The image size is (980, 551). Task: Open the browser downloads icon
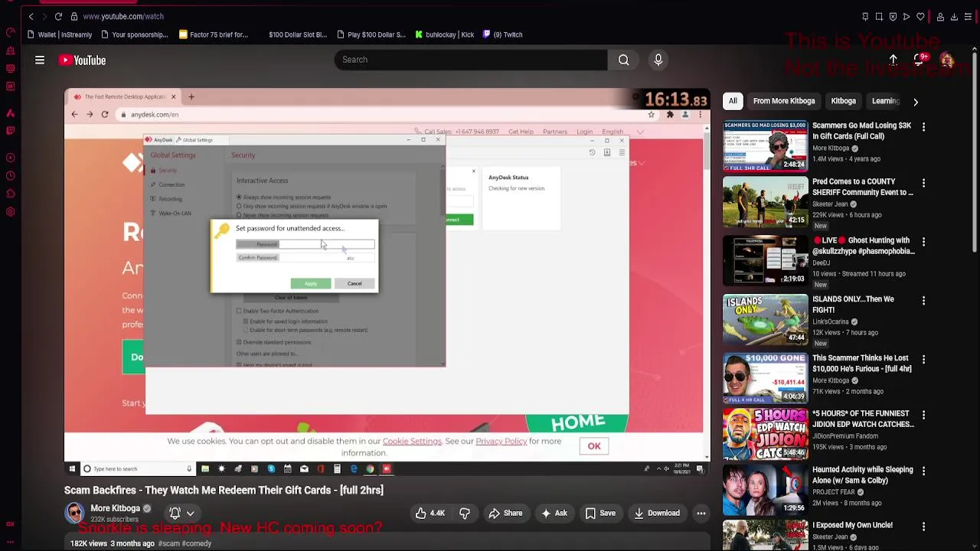(954, 16)
